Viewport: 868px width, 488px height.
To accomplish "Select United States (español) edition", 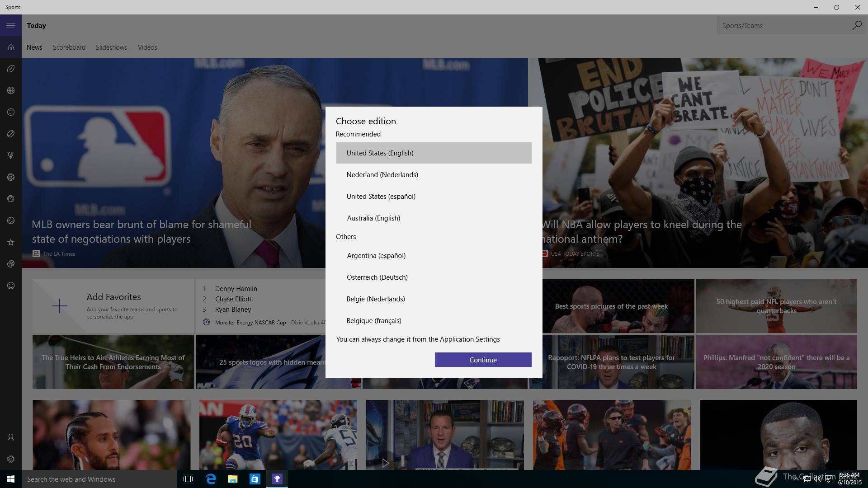I will point(434,196).
